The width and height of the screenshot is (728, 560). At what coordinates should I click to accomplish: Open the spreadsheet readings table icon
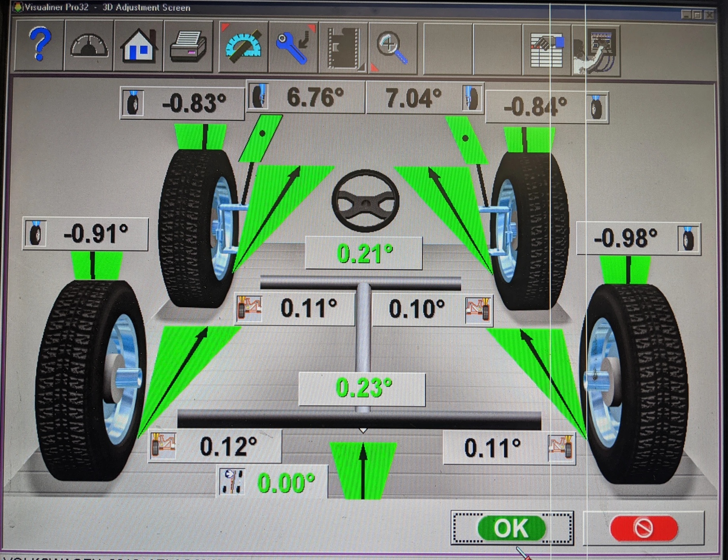[547, 50]
